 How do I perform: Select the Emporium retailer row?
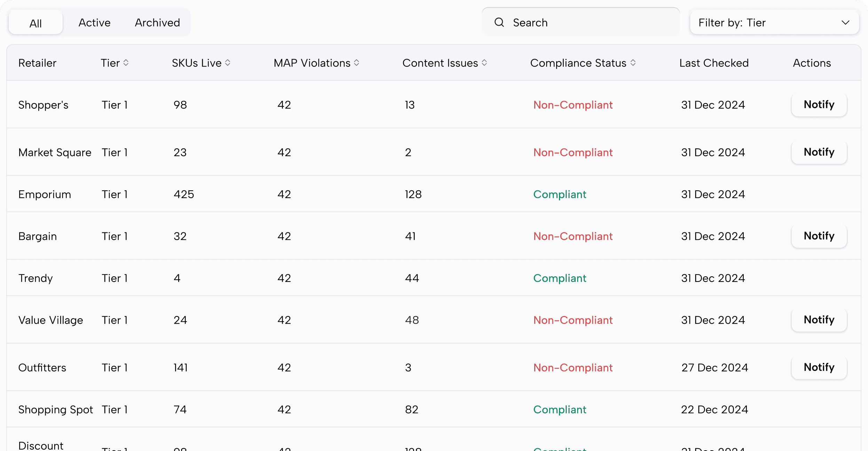coord(45,194)
